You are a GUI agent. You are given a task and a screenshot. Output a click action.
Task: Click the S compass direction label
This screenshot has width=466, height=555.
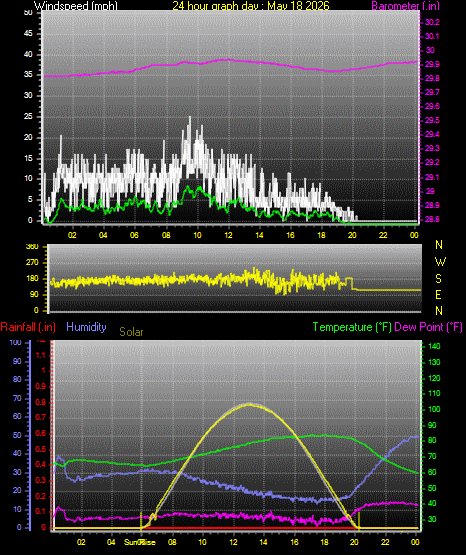[438, 279]
